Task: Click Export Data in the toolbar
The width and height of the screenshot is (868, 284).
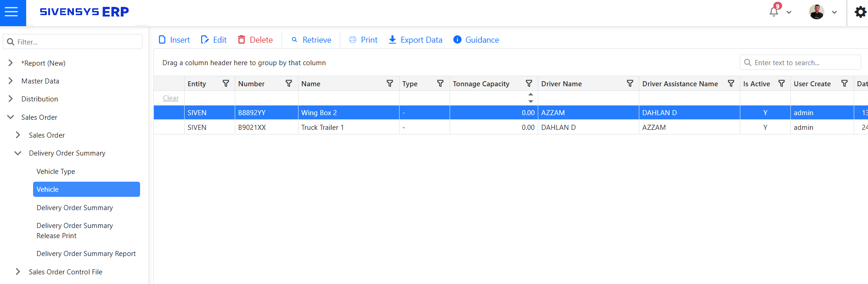Action: (416, 40)
